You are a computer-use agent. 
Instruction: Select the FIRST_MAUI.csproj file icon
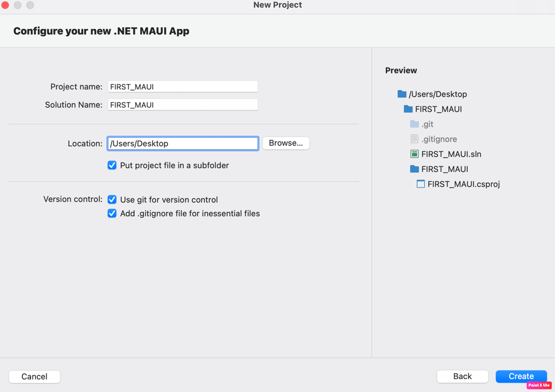tap(421, 184)
